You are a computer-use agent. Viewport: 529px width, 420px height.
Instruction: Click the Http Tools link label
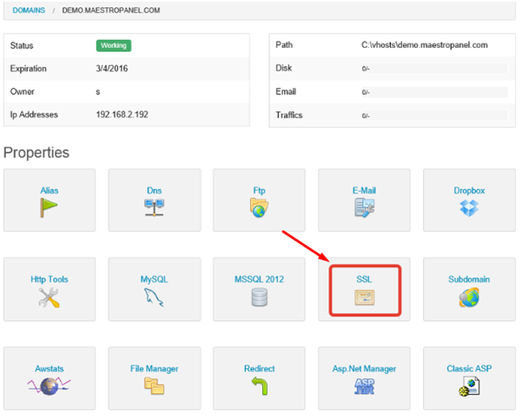point(50,279)
